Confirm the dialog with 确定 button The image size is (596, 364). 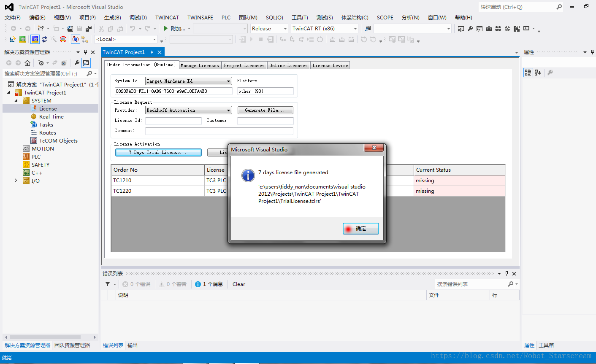click(360, 229)
